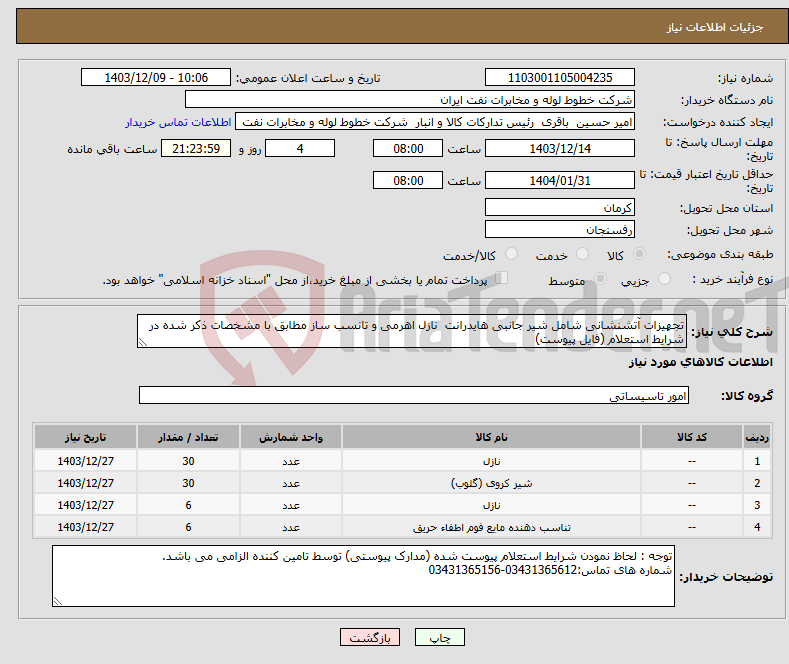This screenshot has width=789, height=664.
Task: Click the remaining days field showing 4
Action: coord(300,149)
